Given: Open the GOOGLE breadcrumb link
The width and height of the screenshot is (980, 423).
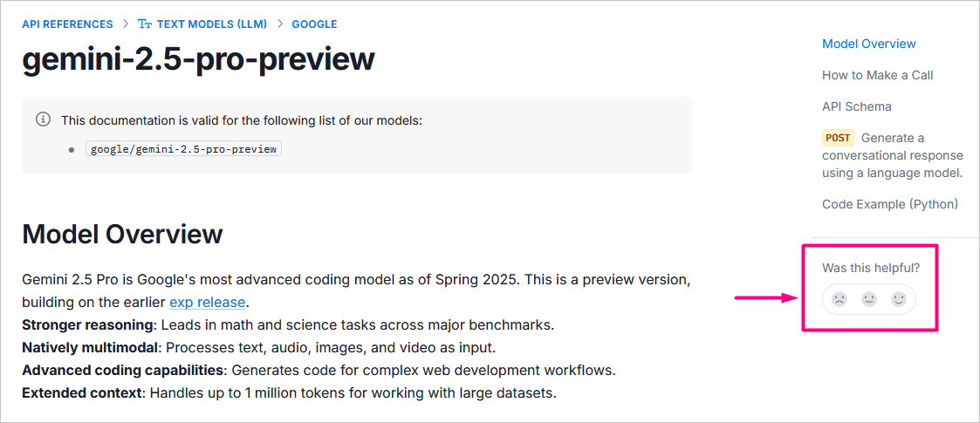Looking at the screenshot, I should (x=314, y=24).
